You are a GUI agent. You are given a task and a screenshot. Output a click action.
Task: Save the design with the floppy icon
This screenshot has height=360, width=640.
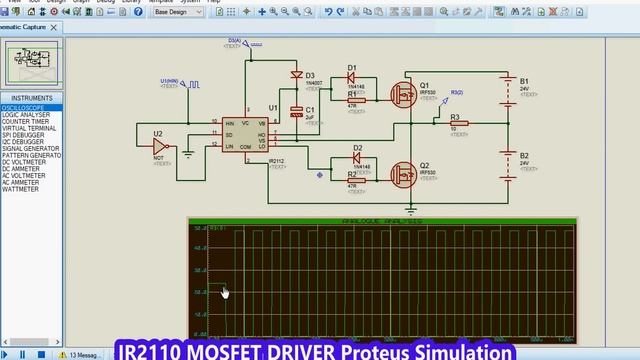pyautogui.click(x=4, y=12)
